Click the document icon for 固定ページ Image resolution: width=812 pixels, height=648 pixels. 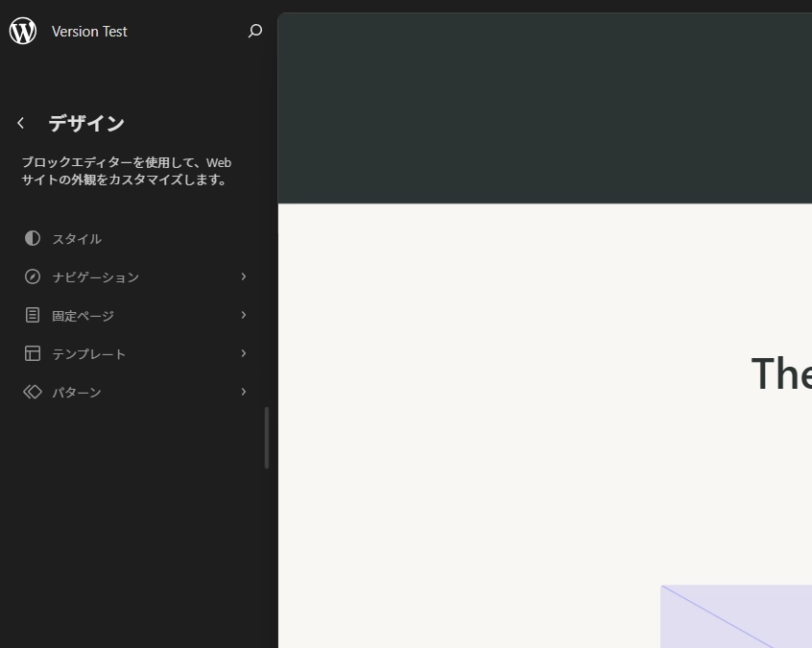click(x=33, y=315)
